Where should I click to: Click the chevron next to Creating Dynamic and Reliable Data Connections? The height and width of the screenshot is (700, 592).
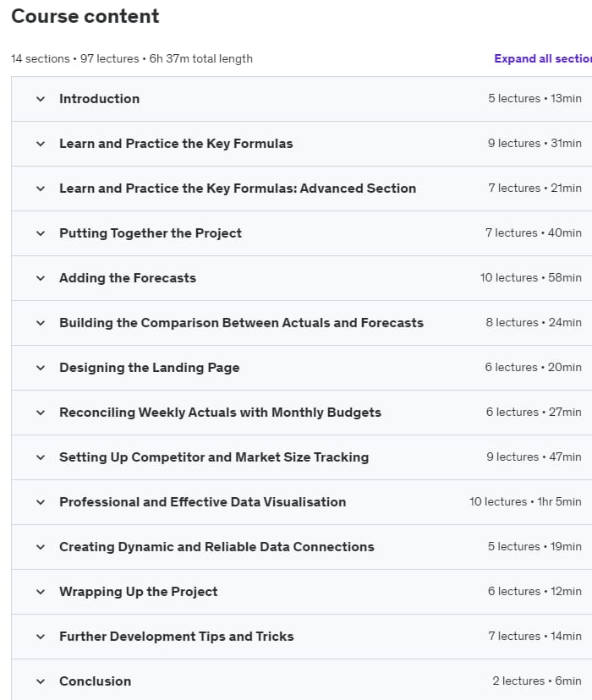[40, 546]
